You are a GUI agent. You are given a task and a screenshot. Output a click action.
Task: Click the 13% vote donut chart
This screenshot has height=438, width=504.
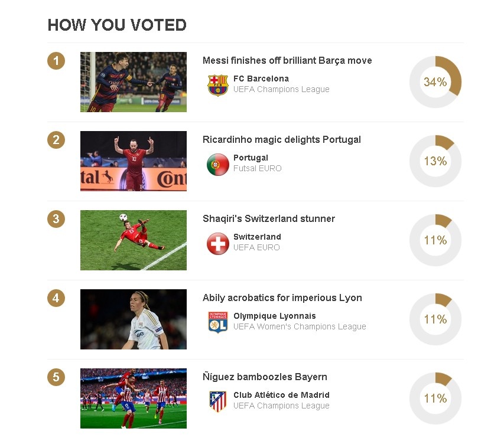click(x=435, y=161)
